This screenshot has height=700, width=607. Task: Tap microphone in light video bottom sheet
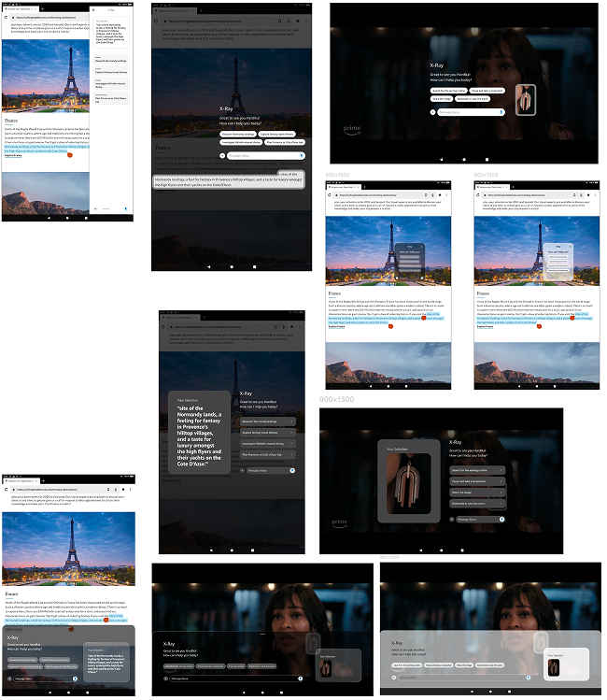(x=528, y=678)
